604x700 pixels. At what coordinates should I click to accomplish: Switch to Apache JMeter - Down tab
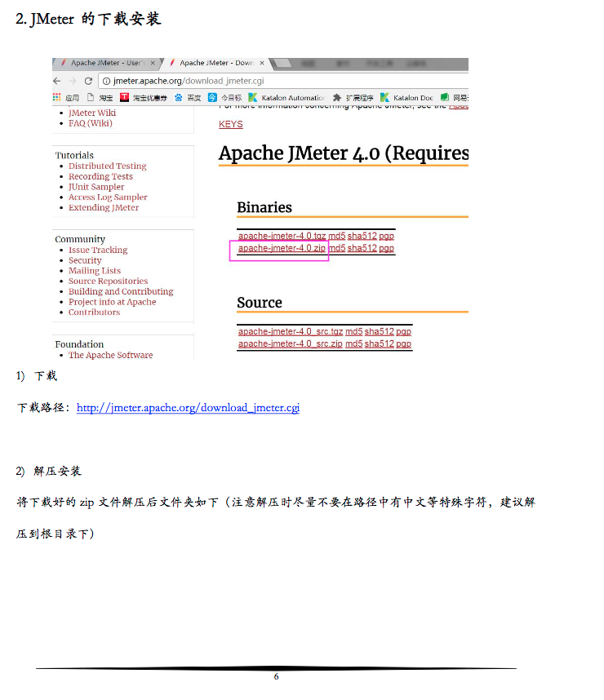216,63
